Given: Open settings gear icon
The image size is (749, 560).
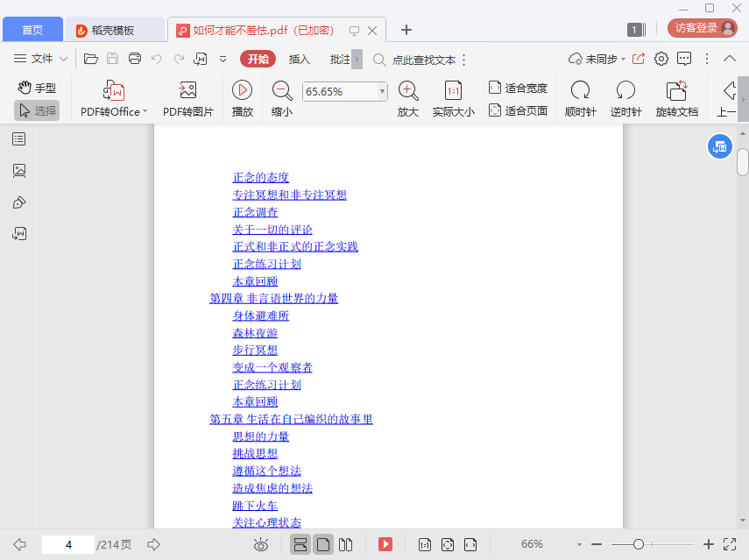Looking at the screenshot, I should (661, 59).
